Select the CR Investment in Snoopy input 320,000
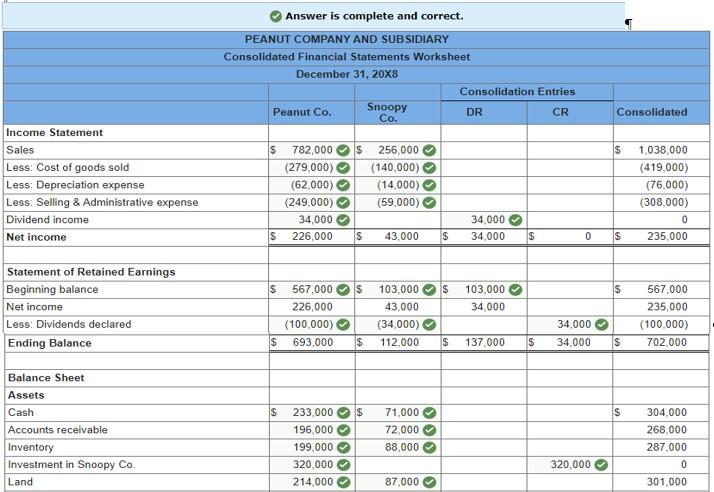The width and height of the screenshot is (714, 492). coord(570,465)
